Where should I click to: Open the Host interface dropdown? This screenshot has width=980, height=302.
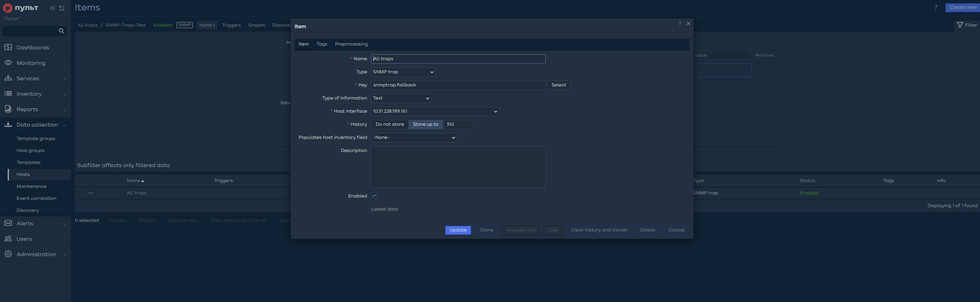click(435, 111)
